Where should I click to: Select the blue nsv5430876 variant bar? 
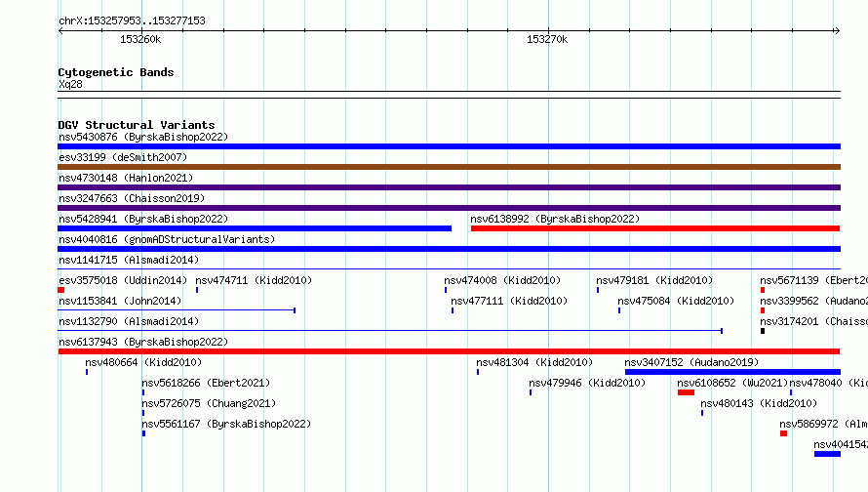point(449,146)
